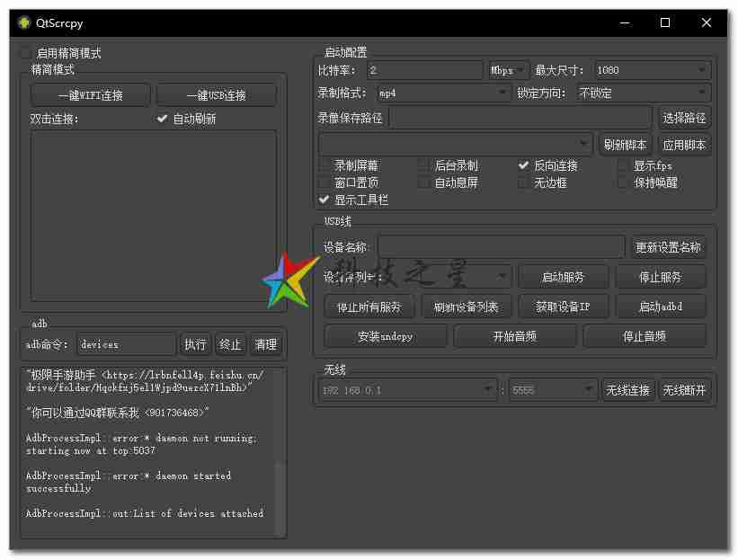
Task: Click the 无线连接 button
Action: pyautogui.click(x=628, y=389)
